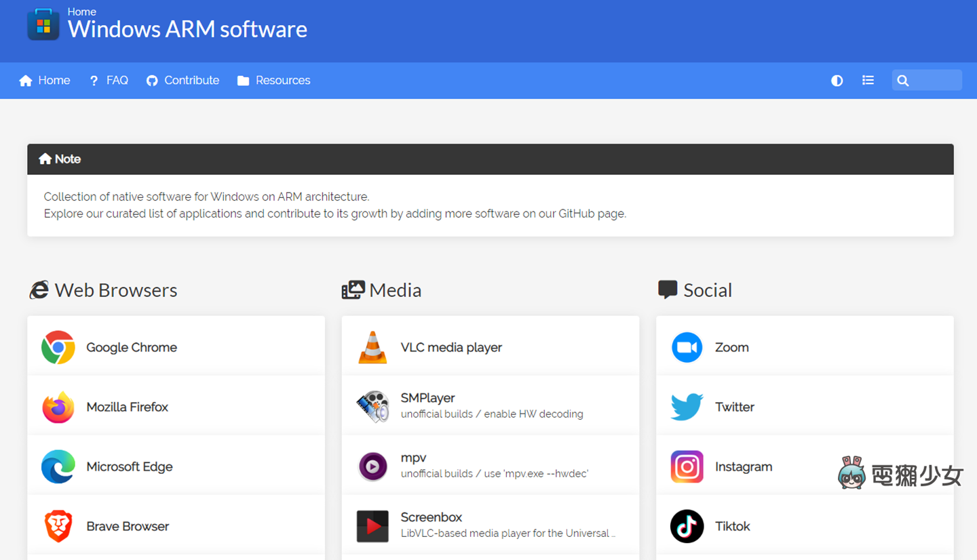This screenshot has height=560, width=977.
Task: Open the Microsoft Edge entry label
Action: pyautogui.click(x=130, y=466)
